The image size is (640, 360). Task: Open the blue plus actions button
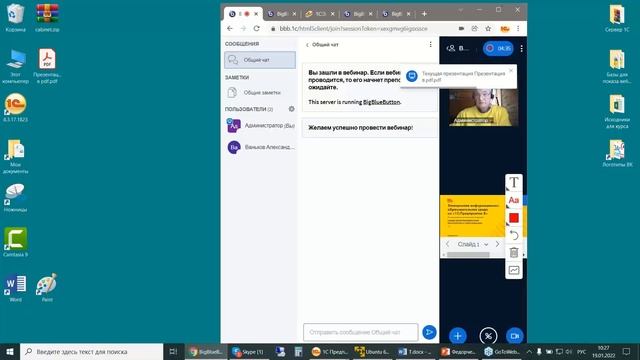[x=458, y=336]
